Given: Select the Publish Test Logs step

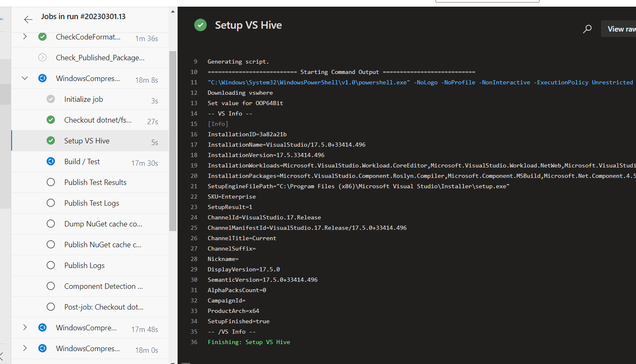Looking at the screenshot, I should click(x=90, y=203).
